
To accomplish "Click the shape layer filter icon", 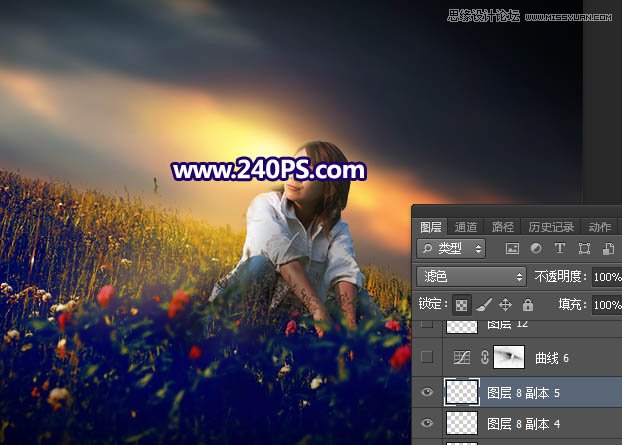I will click(x=582, y=248).
